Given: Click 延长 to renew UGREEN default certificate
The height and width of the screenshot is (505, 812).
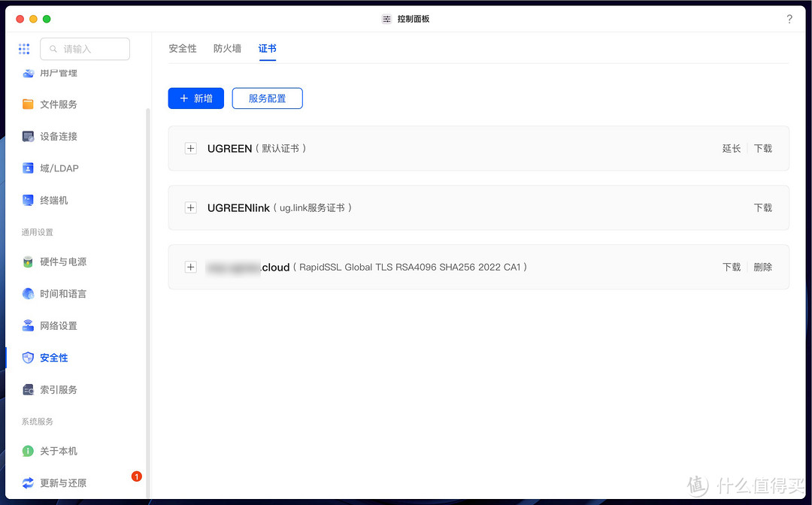Looking at the screenshot, I should tap(730, 148).
